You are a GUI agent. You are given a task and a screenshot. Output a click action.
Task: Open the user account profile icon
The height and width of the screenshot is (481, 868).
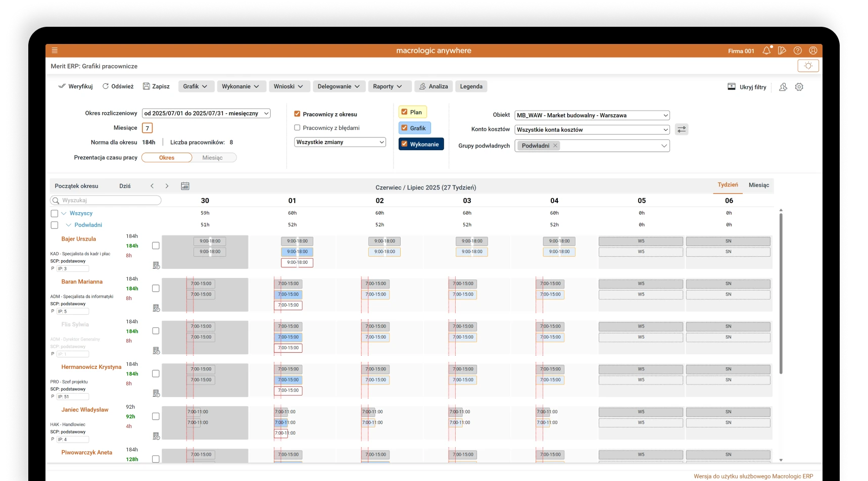pos(813,51)
